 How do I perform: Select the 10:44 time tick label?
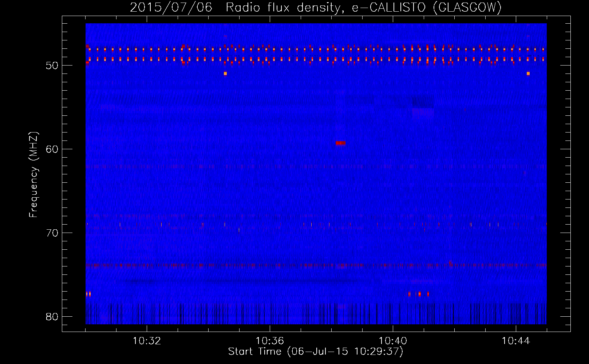coord(516,341)
